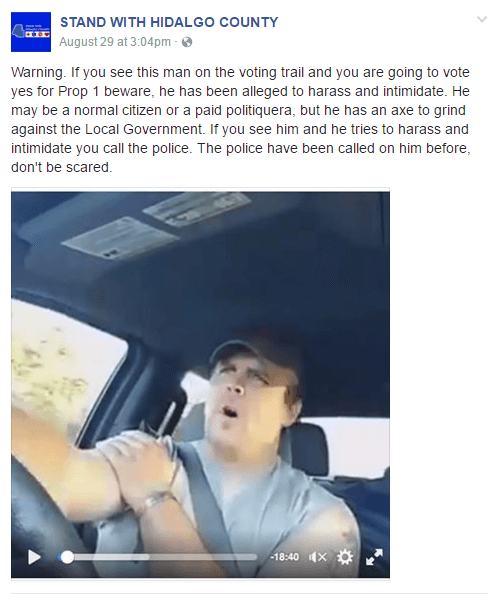498x594 pixels.
Task: Open the post options chevron at top right
Action: (481, 19)
